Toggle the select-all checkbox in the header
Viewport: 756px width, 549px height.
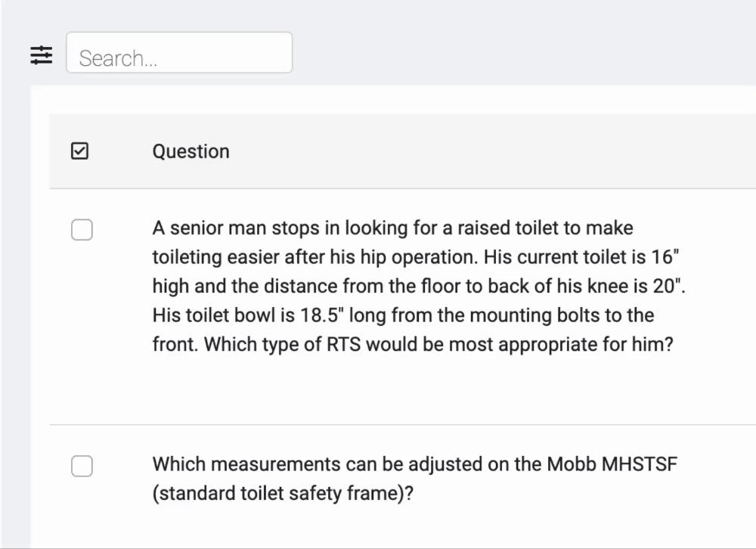[79, 151]
